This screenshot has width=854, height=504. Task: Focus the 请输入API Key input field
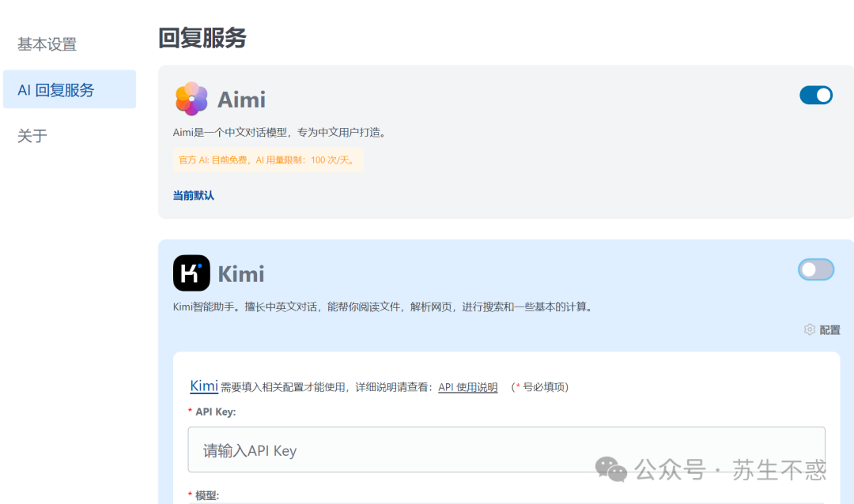(507, 449)
